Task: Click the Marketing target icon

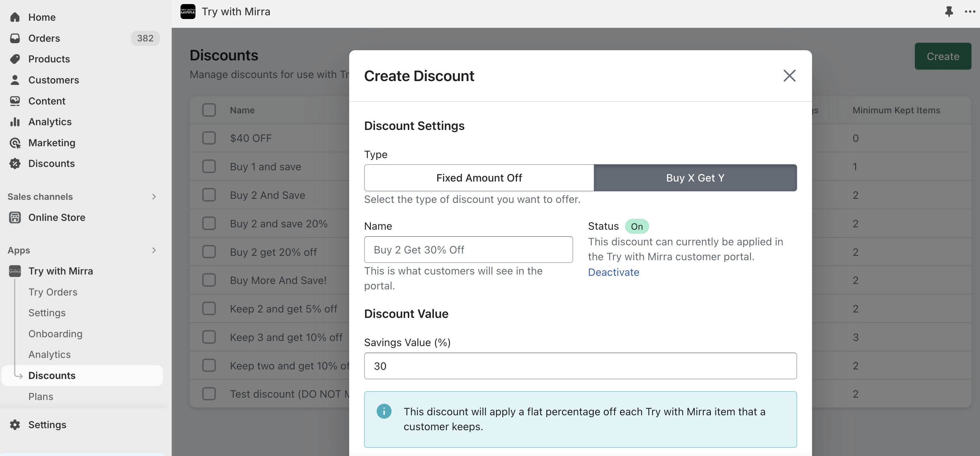Action: [15, 142]
